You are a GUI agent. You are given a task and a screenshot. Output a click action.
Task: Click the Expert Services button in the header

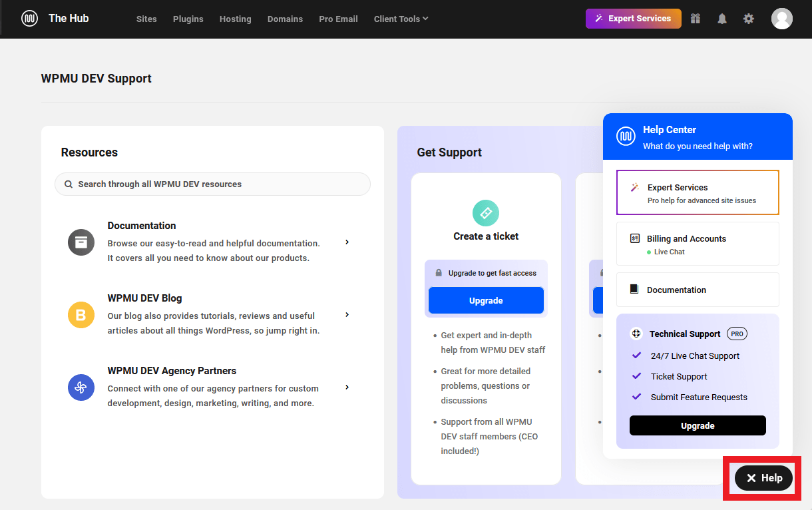633,18
